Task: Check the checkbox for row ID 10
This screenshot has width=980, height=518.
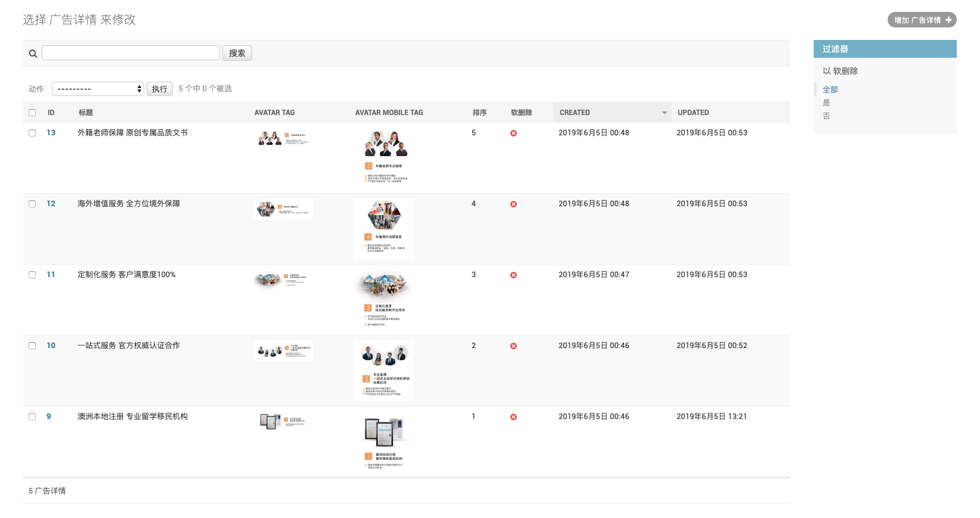Action: tap(32, 346)
